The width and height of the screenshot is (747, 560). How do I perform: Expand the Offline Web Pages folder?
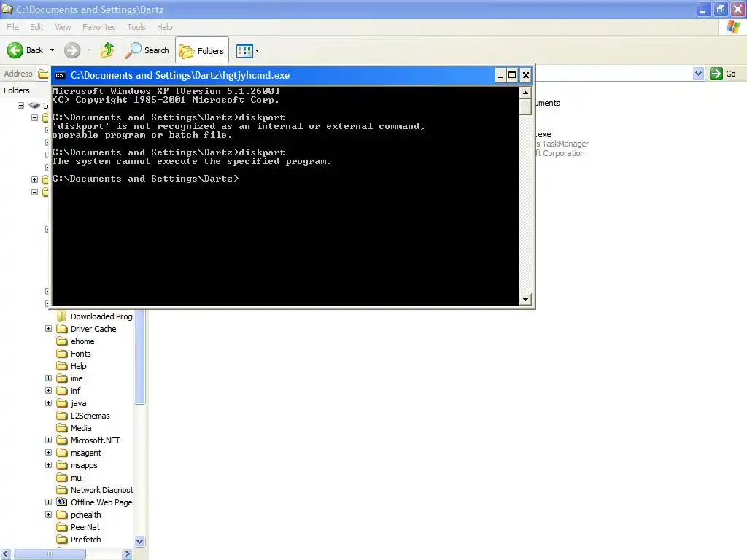click(48, 502)
